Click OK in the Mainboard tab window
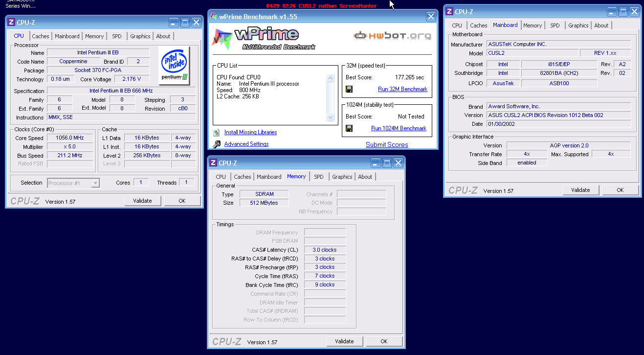 click(620, 190)
